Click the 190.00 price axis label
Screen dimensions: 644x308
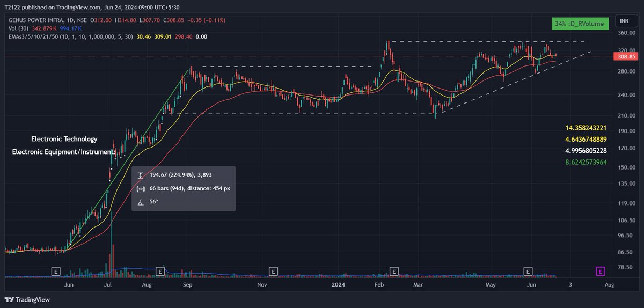(626, 131)
